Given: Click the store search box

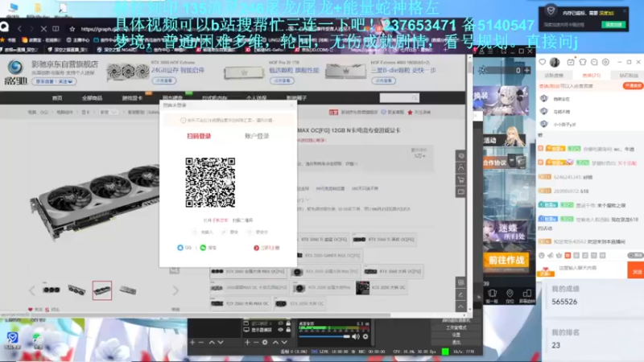Looking at the screenshot, I should [x=398, y=97].
